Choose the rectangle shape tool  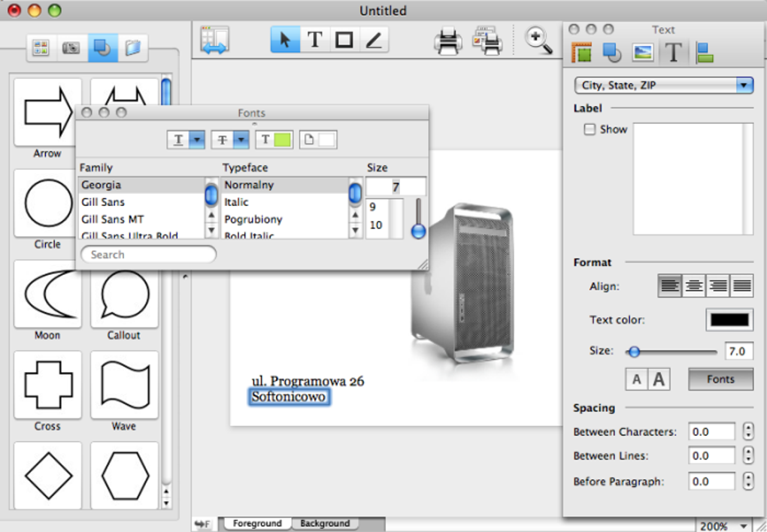click(x=344, y=40)
